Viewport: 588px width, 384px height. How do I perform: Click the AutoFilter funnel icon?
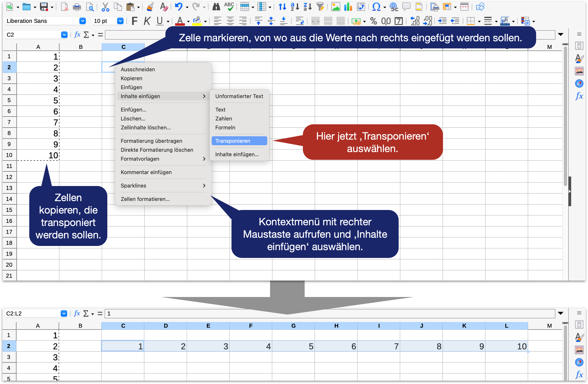click(x=320, y=7)
